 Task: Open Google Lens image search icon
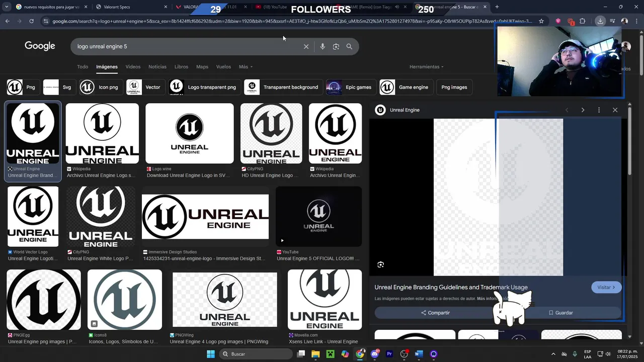pos(336,46)
